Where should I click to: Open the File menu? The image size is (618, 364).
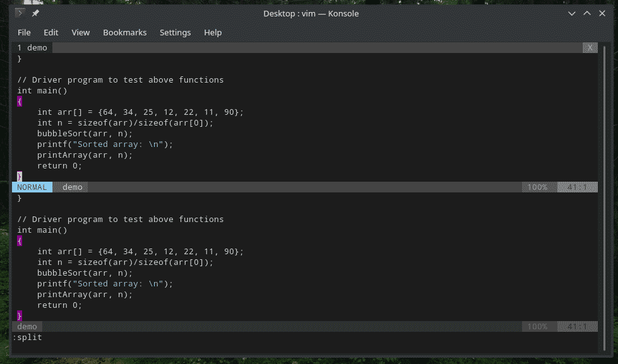click(24, 32)
